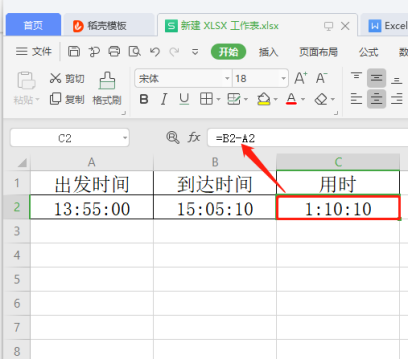Click the 剪切 cut button
408x362 pixels.
[67, 78]
